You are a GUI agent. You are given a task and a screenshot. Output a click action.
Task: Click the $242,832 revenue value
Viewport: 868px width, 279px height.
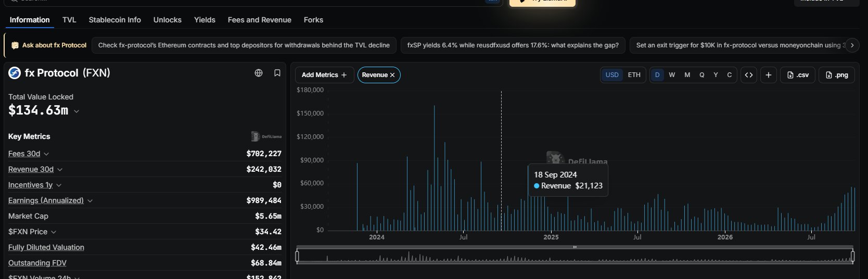(264, 169)
